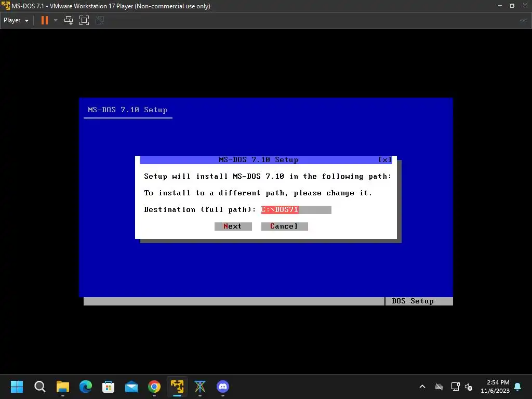
Task: Click the Next button in Setup
Action: (x=233, y=227)
